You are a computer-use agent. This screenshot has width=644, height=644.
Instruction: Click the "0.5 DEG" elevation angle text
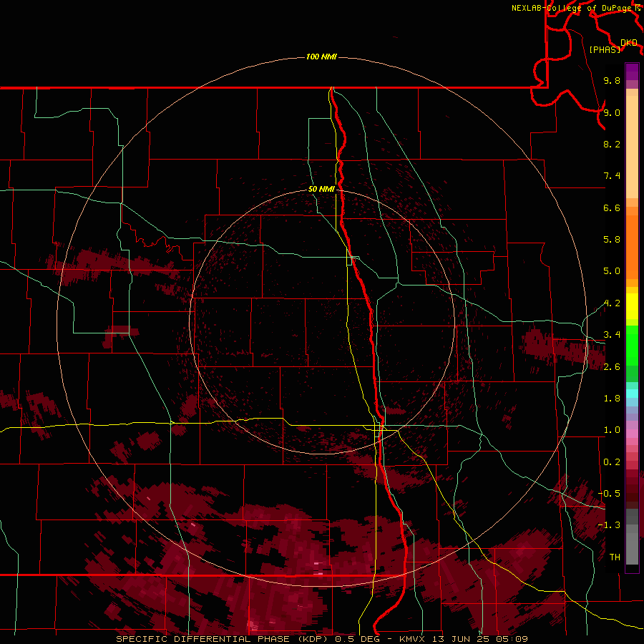(x=358, y=639)
